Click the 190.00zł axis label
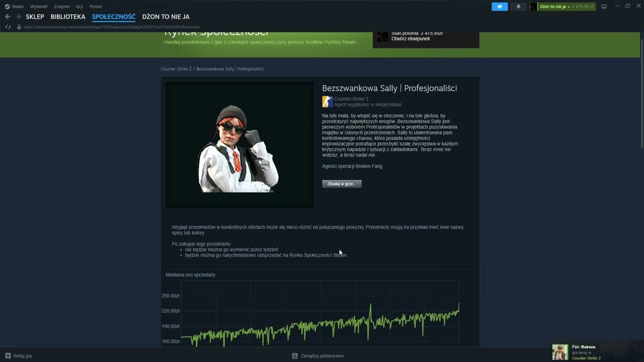 [x=171, y=326]
